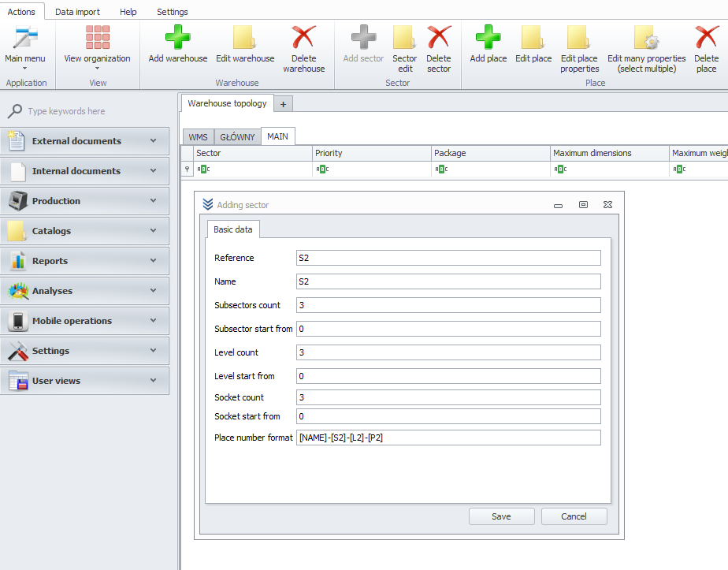The width and height of the screenshot is (728, 570).
Task: Click Sector edit icon
Action: point(404,37)
